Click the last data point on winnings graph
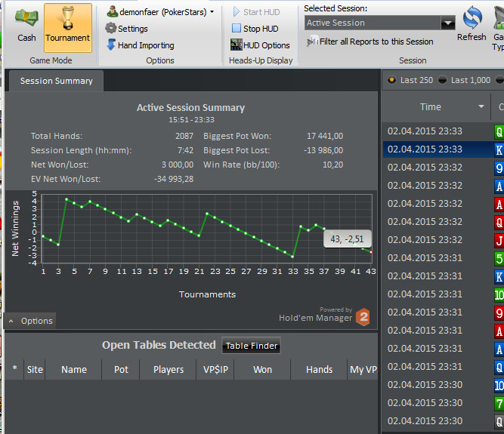 coord(371,252)
